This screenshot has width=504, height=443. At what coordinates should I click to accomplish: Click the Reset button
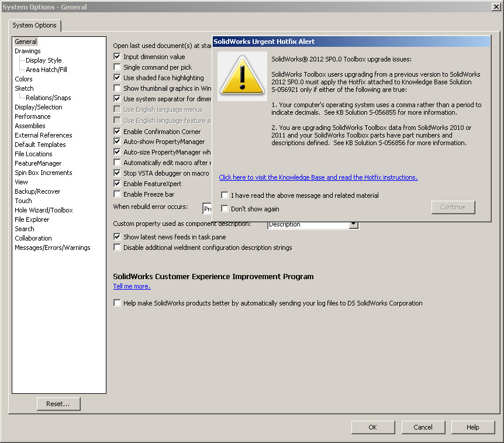click(x=58, y=403)
